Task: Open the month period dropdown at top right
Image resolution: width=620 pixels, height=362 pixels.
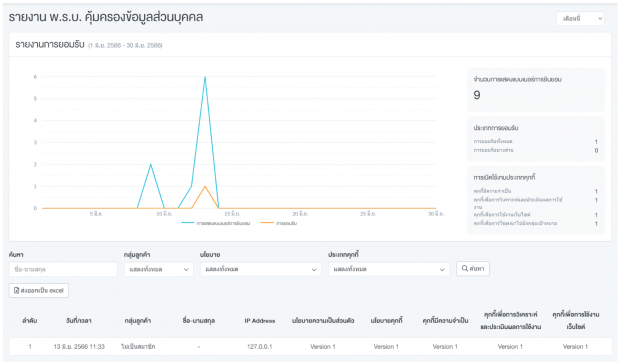Action: [580, 19]
